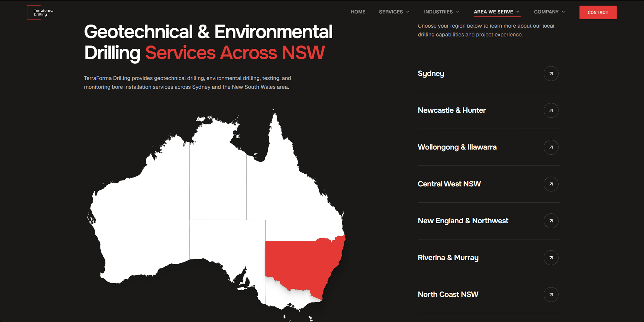Click arrow icon beside North Coast NSW

click(551, 295)
